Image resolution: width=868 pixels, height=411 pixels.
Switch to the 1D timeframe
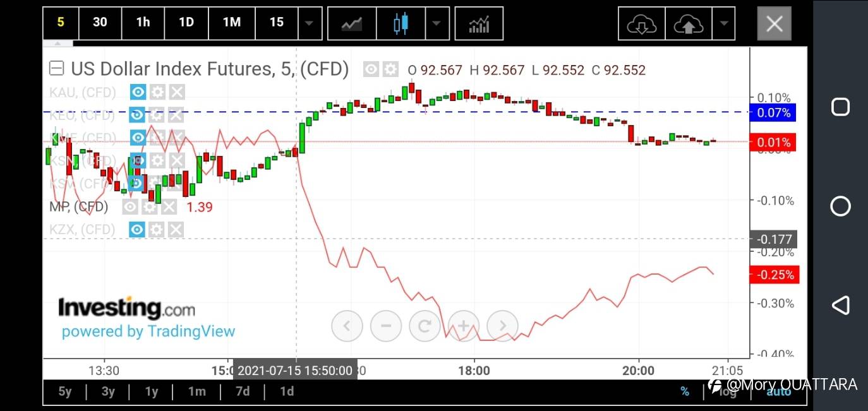(186, 22)
